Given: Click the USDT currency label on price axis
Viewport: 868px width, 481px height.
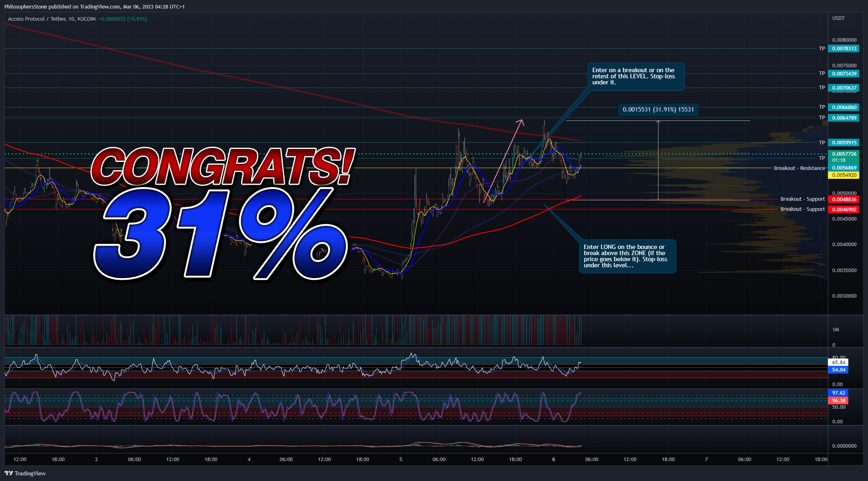Looking at the screenshot, I should point(838,18).
